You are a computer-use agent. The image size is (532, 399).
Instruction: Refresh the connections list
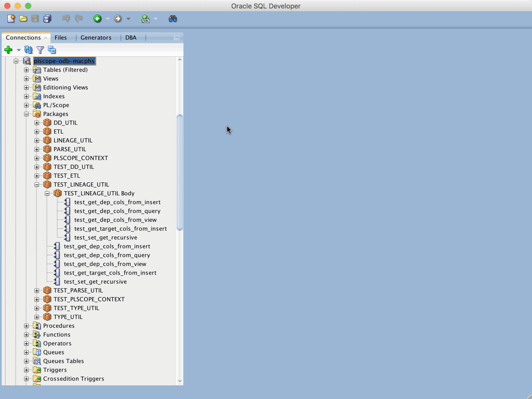point(28,49)
